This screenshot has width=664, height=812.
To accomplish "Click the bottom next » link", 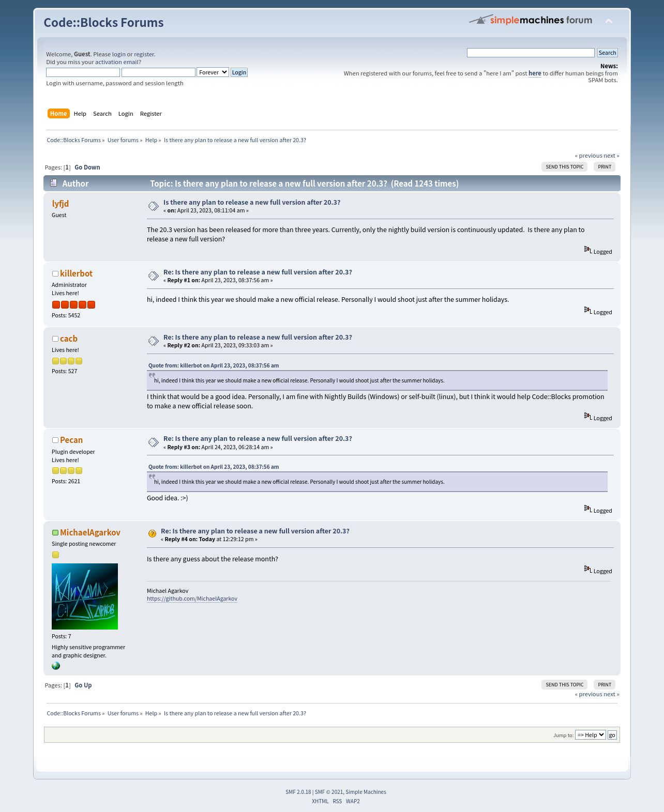I will click(611, 694).
